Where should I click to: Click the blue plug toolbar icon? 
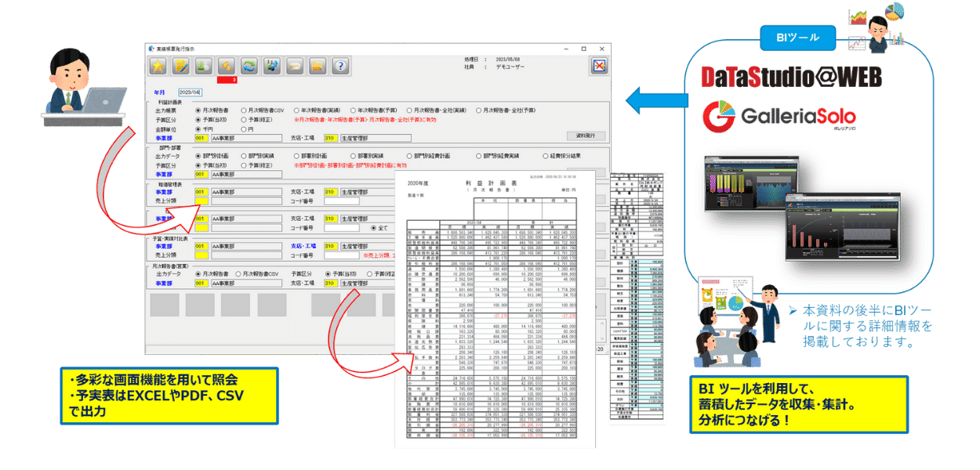273,66
